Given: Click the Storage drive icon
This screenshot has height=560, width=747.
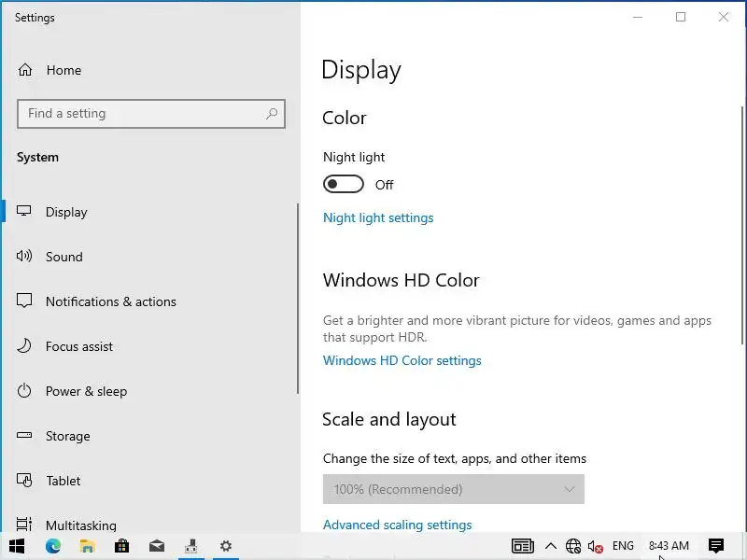Looking at the screenshot, I should (x=24, y=435).
